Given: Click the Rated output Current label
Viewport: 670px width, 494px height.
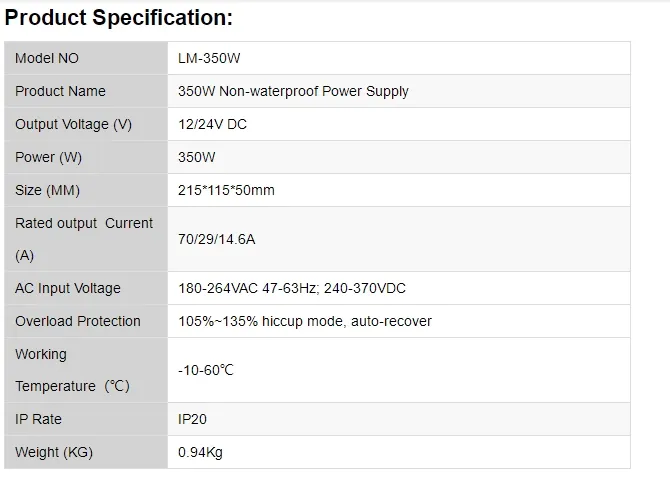Looking at the screenshot, I should pos(84,224).
